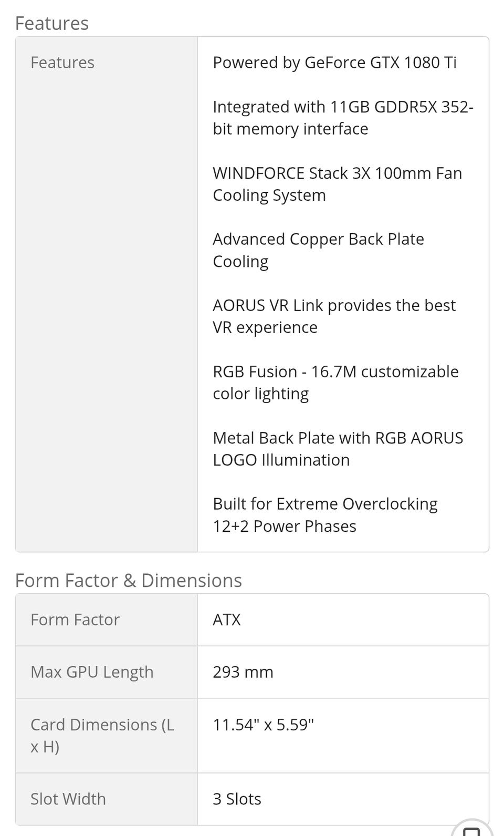Click the Form Factor & Dimensions heading
Screen dimensions: 504x836
129,581
